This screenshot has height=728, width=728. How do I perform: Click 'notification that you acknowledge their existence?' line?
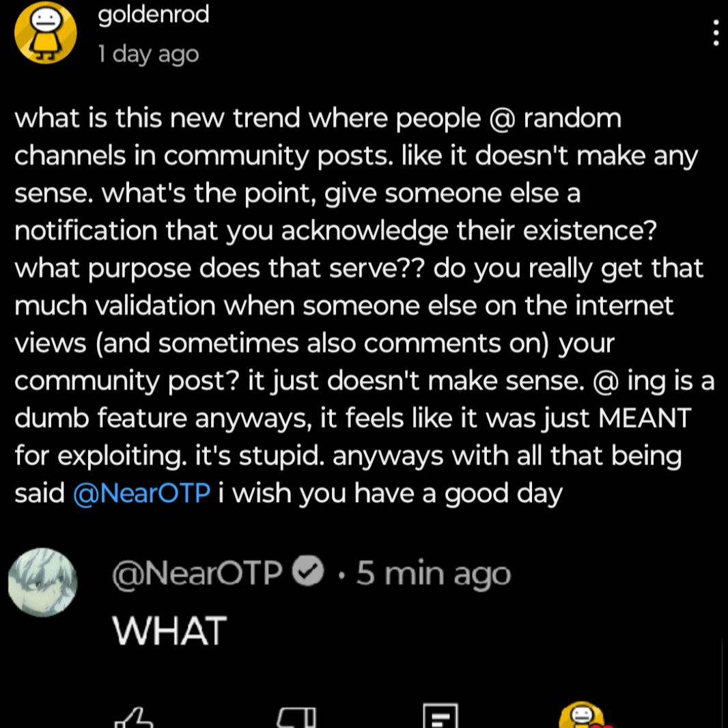tap(335, 231)
